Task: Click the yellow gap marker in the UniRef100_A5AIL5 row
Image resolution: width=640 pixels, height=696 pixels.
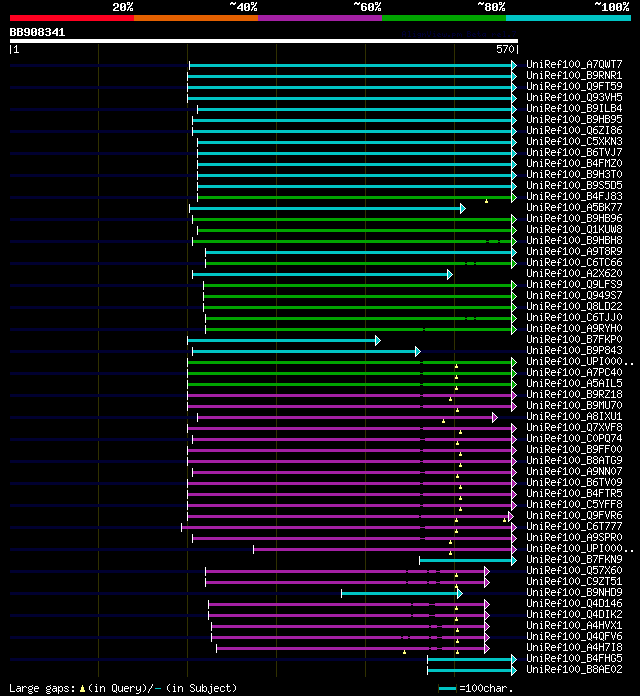Action: tap(456, 388)
